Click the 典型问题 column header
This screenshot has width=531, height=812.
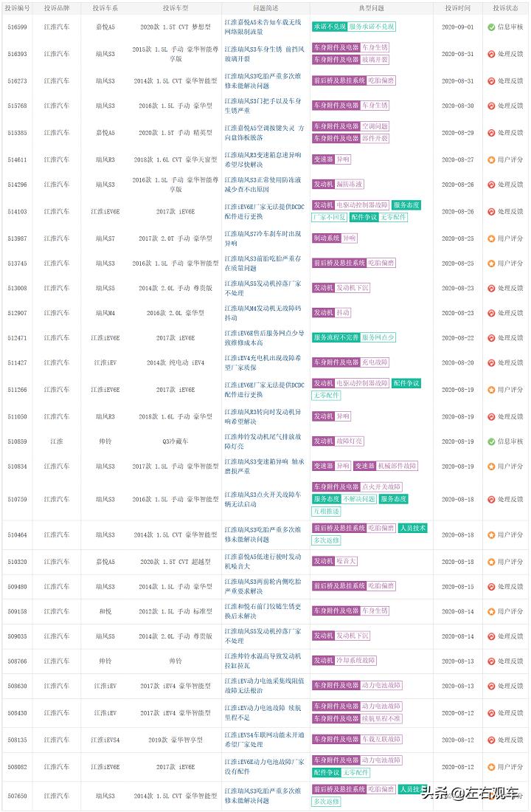pos(372,8)
